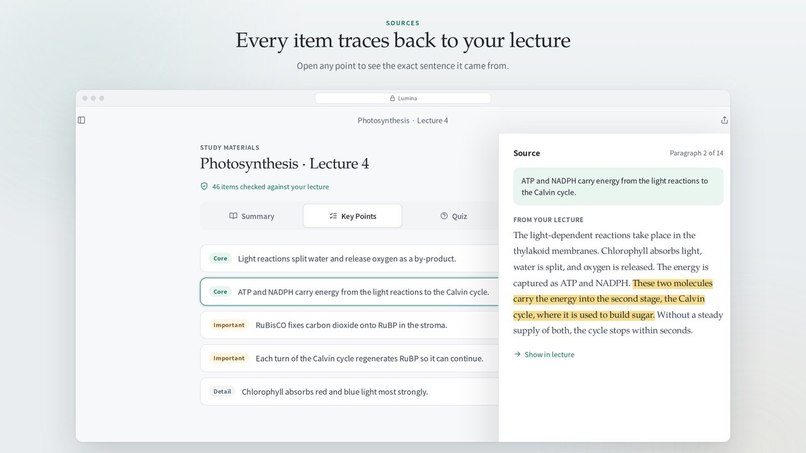
Task: Click the large Photosynthesis · Lecture 4 heading
Action: click(284, 164)
